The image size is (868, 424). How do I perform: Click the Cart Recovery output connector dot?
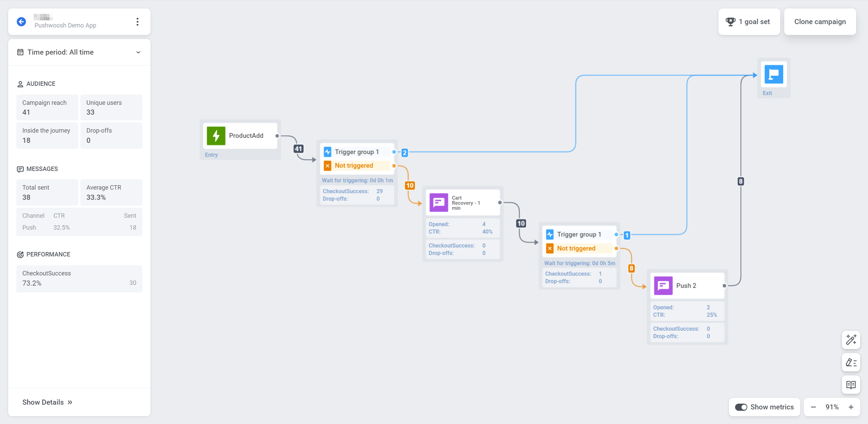(500, 203)
